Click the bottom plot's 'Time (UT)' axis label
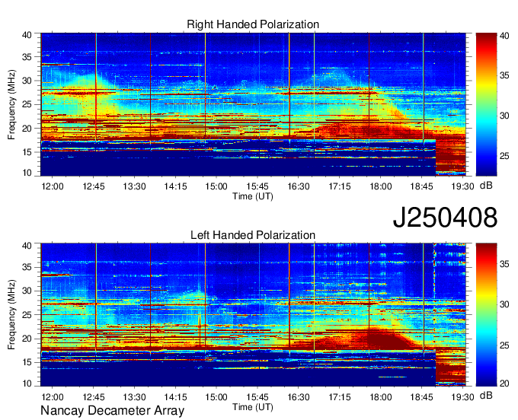This screenshot has height=420, width=518. 253,407
